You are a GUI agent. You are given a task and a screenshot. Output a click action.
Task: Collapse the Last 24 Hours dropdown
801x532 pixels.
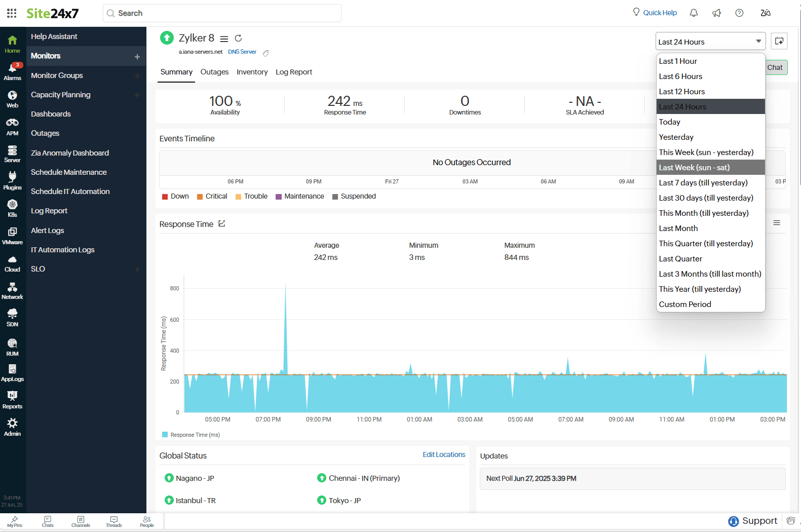point(709,42)
